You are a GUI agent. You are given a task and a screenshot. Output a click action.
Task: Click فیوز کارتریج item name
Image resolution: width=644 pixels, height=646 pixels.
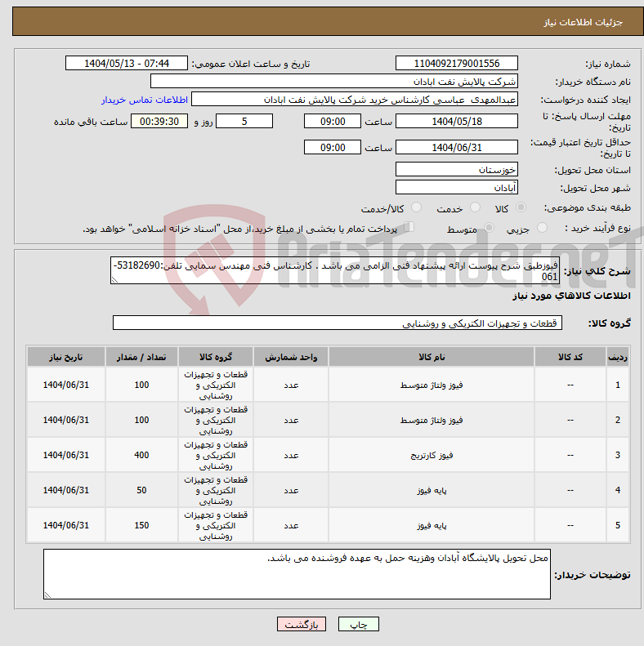tap(432, 455)
